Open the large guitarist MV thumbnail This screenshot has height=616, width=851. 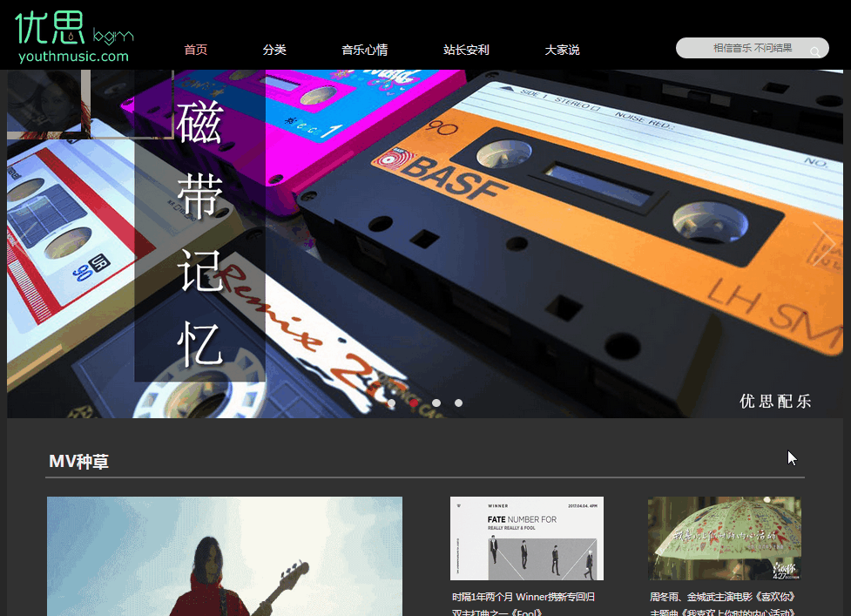click(225, 556)
